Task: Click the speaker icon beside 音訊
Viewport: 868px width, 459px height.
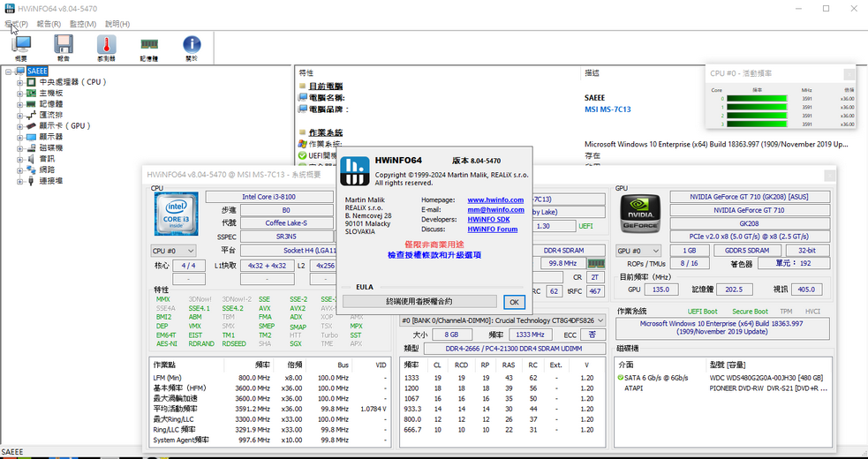Action: 31,159
